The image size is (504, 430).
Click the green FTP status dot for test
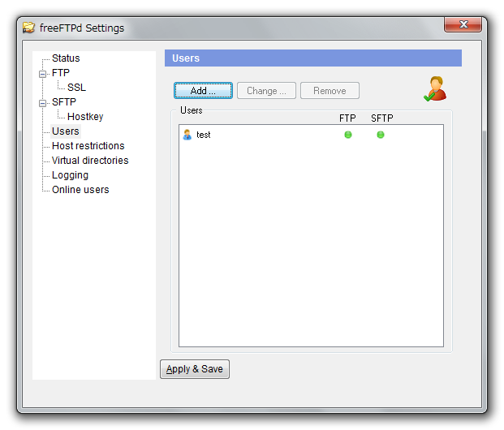tap(348, 135)
